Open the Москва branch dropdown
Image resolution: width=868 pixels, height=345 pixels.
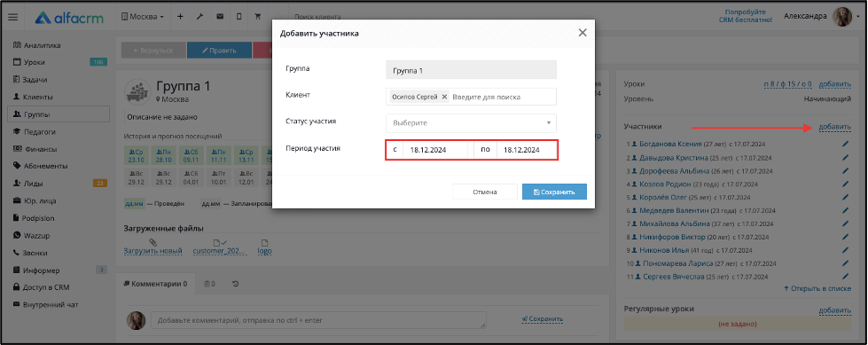coord(142,17)
